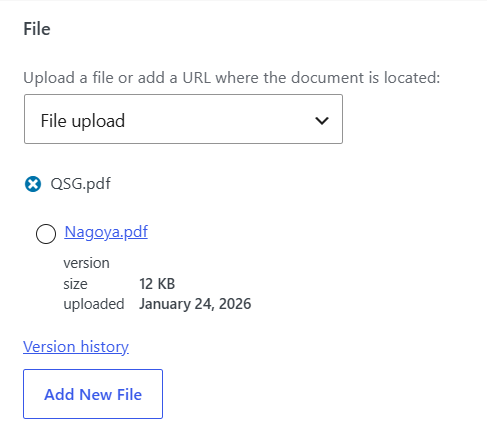
Task: Remove the QSG.pdf file with the X icon
Action: click(x=33, y=184)
